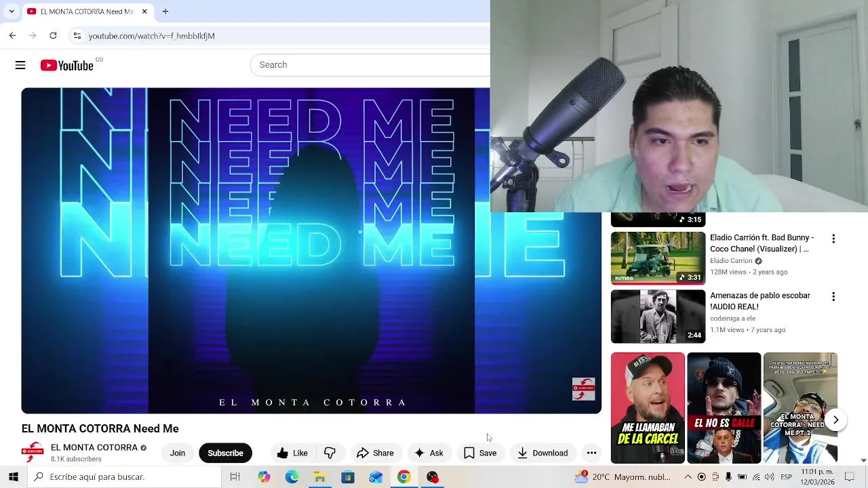Reload the page with the refresh icon
This screenshot has width=868, height=488.
[x=53, y=35]
